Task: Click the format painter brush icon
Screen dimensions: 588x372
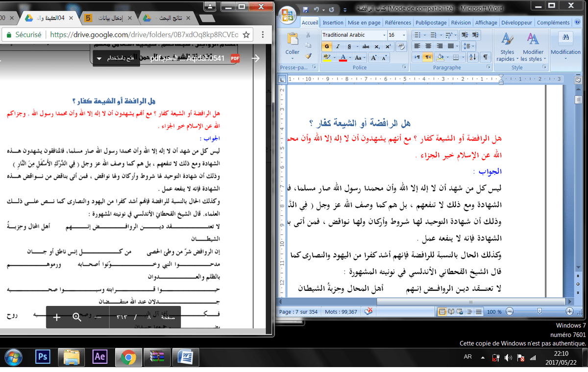Action: 308,56
